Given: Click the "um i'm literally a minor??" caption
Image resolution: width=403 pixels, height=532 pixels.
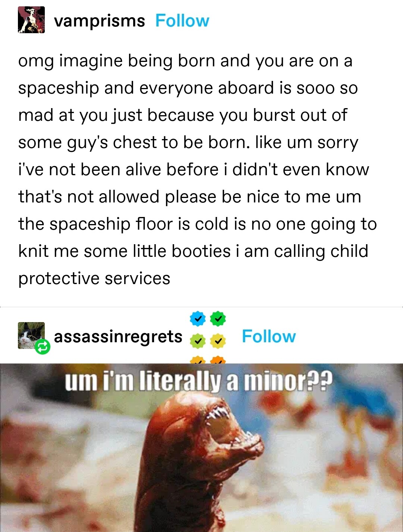Looking at the screenshot, I should [x=198, y=382].
